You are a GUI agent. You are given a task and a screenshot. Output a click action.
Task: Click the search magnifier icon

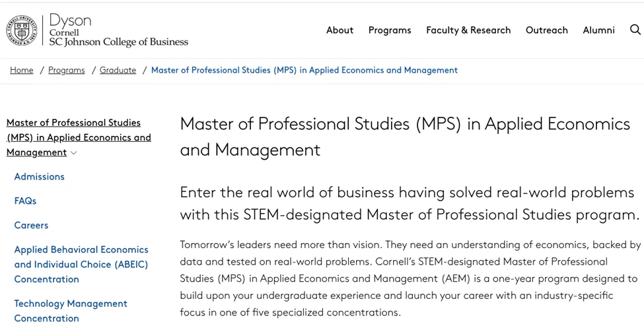[x=635, y=30]
